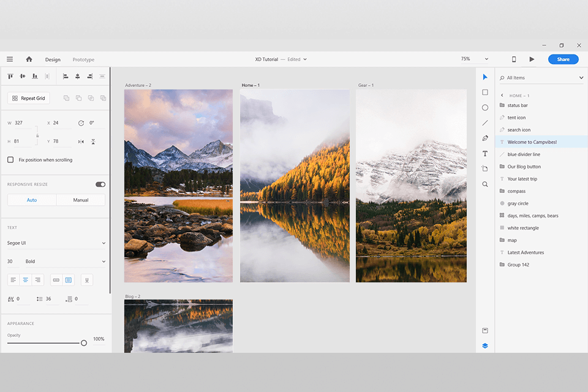Set text alignment to right
This screenshot has width=588, height=392.
pyautogui.click(x=38, y=280)
